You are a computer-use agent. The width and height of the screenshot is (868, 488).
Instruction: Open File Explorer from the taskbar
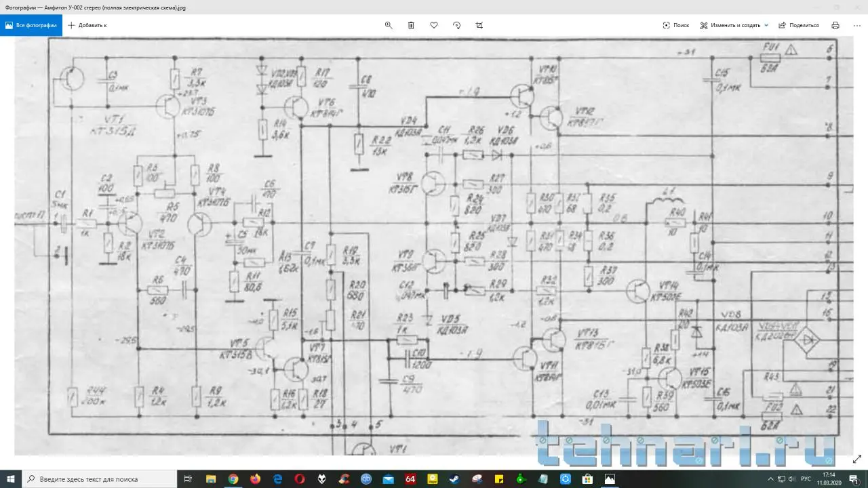[x=212, y=479]
